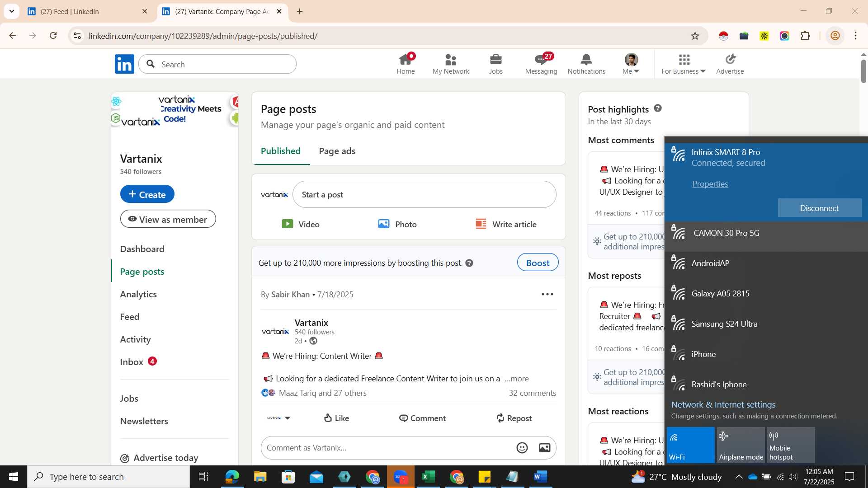The width and height of the screenshot is (868, 488).
Task: Add a Video to post
Action: click(301, 224)
